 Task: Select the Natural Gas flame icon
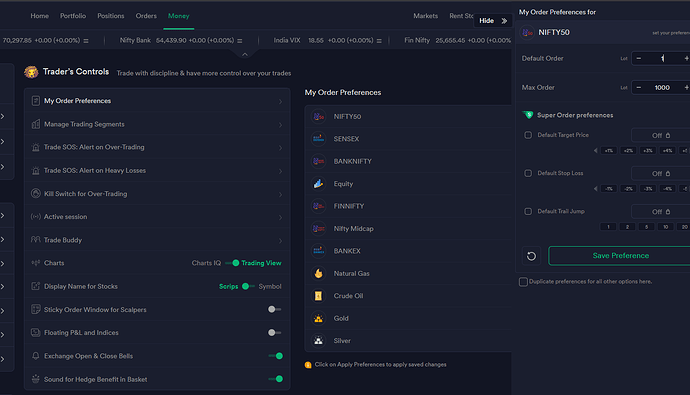click(x=318, y=273)
